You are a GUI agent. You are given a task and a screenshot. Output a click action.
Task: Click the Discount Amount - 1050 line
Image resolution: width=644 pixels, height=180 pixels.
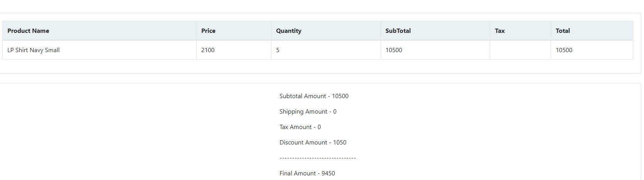[x=313, y=143]
